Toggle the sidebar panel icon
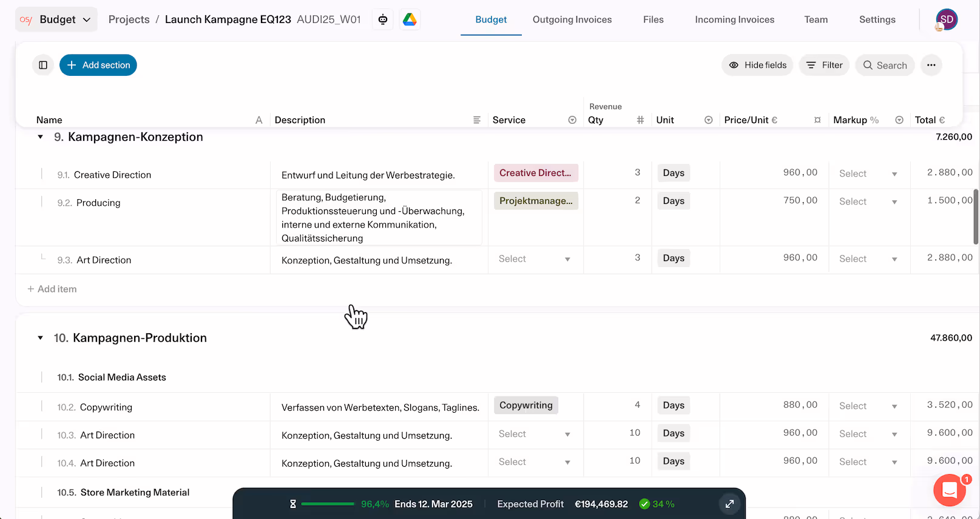 click(x=43, y=65)
